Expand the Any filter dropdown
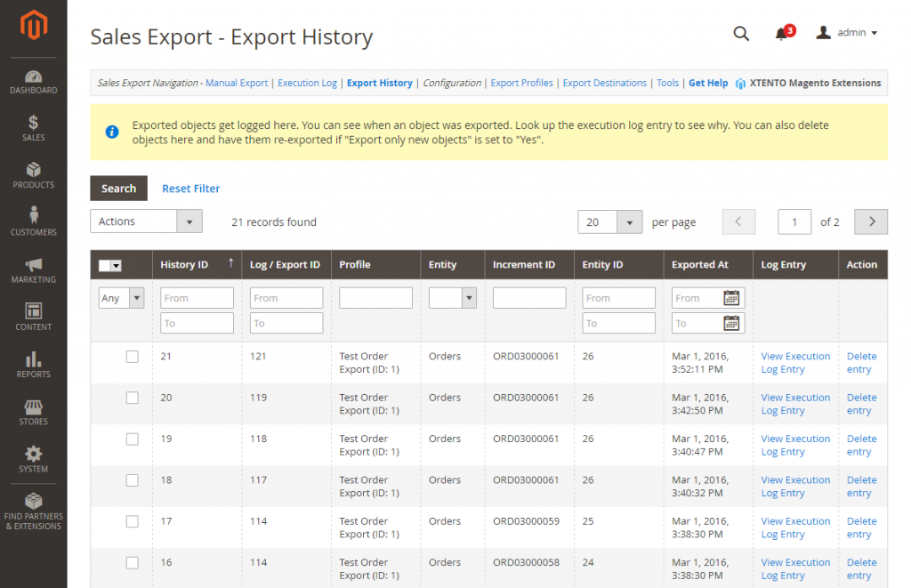 pos(121,297)
